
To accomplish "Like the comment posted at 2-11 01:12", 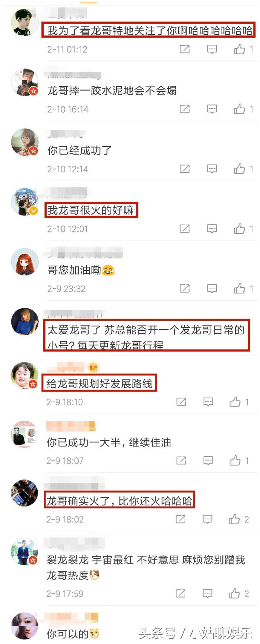I will tap(243, 49).
